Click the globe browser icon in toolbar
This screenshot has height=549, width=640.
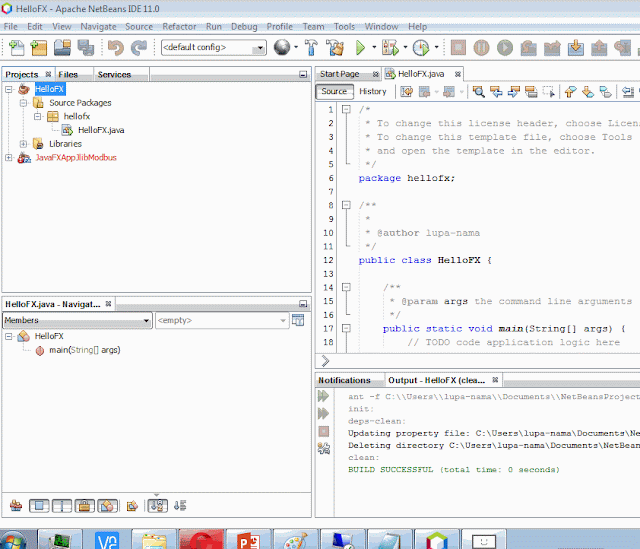click(x=282, y=47)
